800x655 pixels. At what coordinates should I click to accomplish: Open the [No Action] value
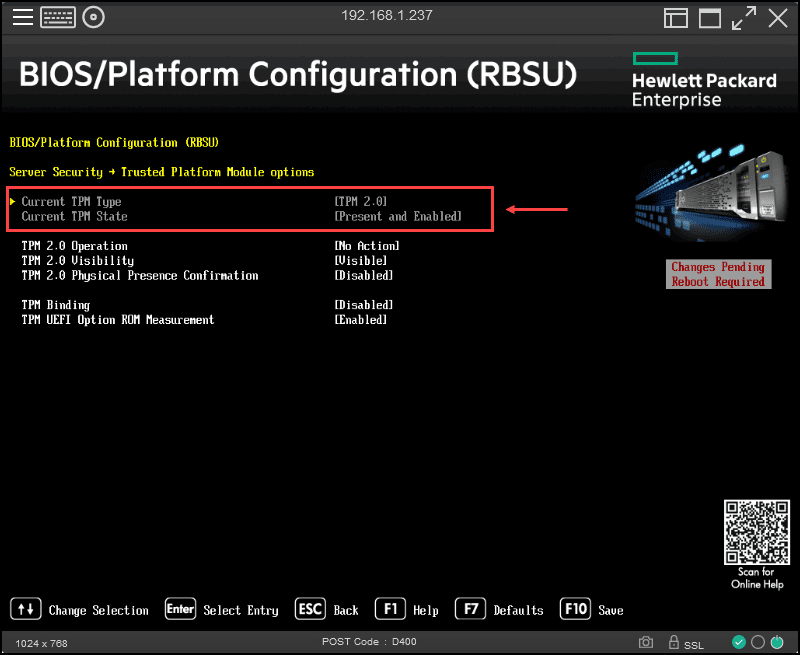point(367,246)
